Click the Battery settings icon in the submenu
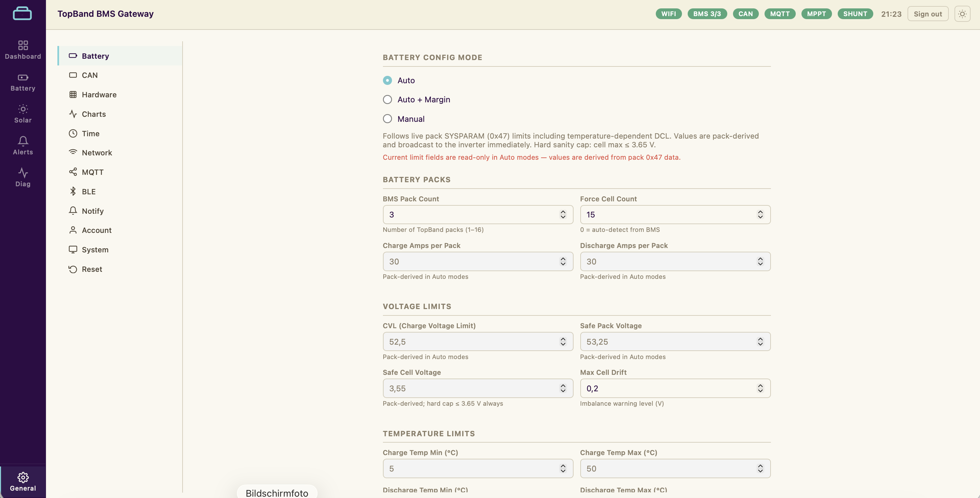Image resolution: width=980 pixels, height=498 pixels. [73, 56]
